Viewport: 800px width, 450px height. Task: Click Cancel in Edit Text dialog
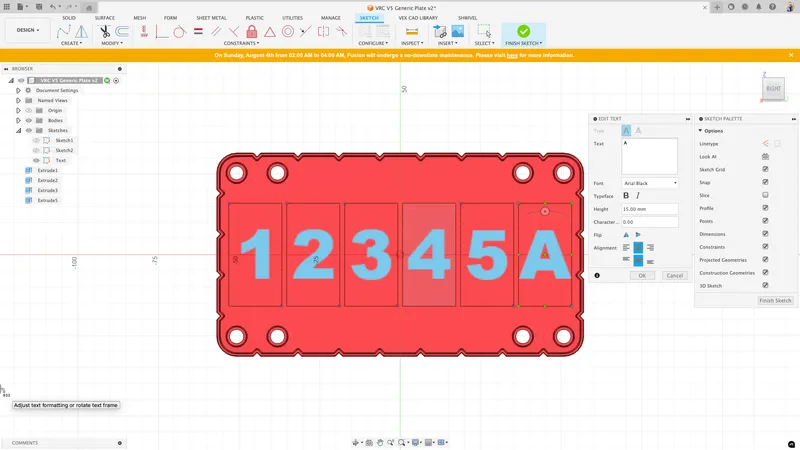coord(674,275)
